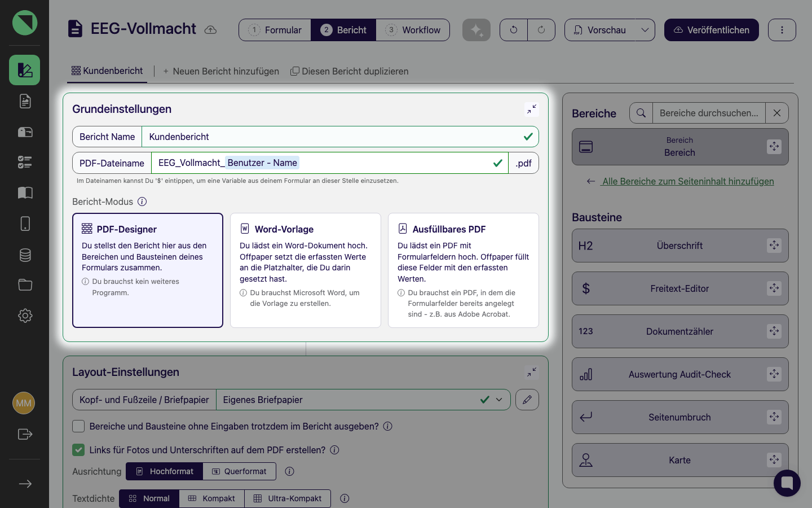The width and height of the screenshot is (812, 508).
Task: Click the search icon in Bereiche
Action: [641, 113]
